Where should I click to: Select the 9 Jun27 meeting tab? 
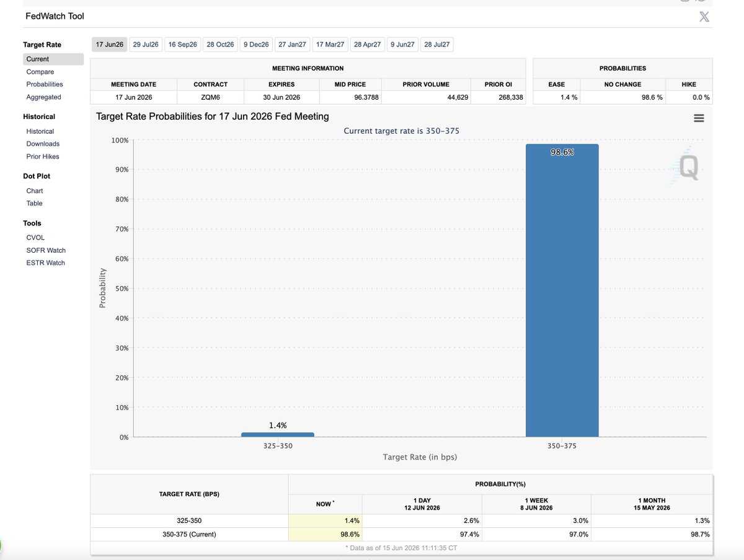point(402,45)
